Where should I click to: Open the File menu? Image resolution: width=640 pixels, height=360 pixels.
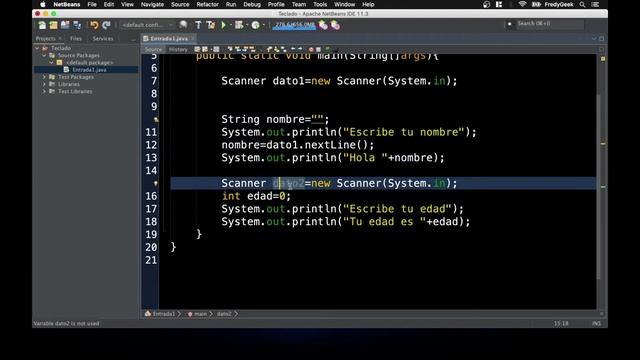click(92, 4)
